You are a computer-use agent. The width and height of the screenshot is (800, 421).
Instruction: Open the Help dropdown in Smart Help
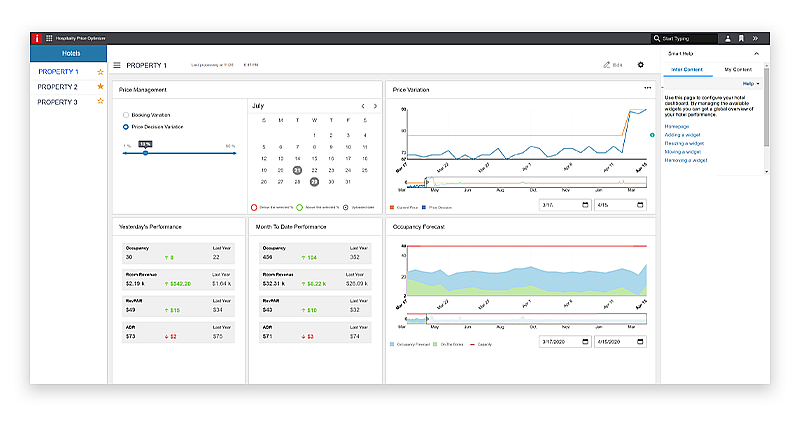[751, 84]
